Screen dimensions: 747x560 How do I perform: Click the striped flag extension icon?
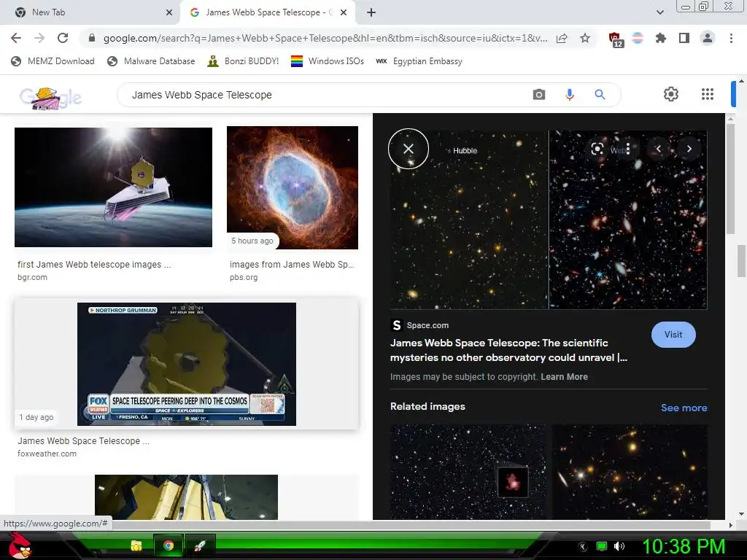(638, 38)
